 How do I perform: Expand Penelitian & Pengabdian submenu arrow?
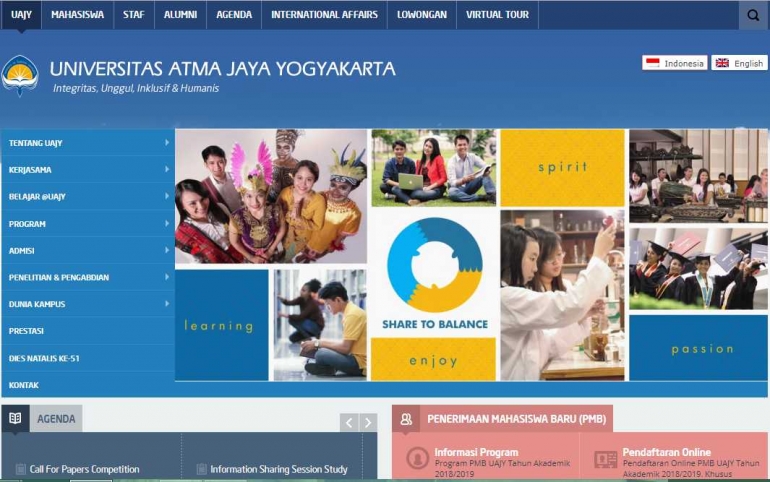(x=167, y=277)
